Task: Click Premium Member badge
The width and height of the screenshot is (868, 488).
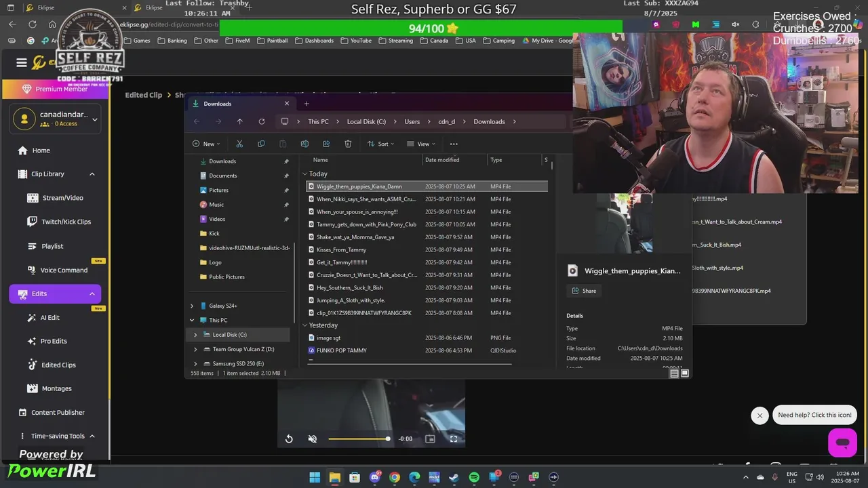Action: 55,89
